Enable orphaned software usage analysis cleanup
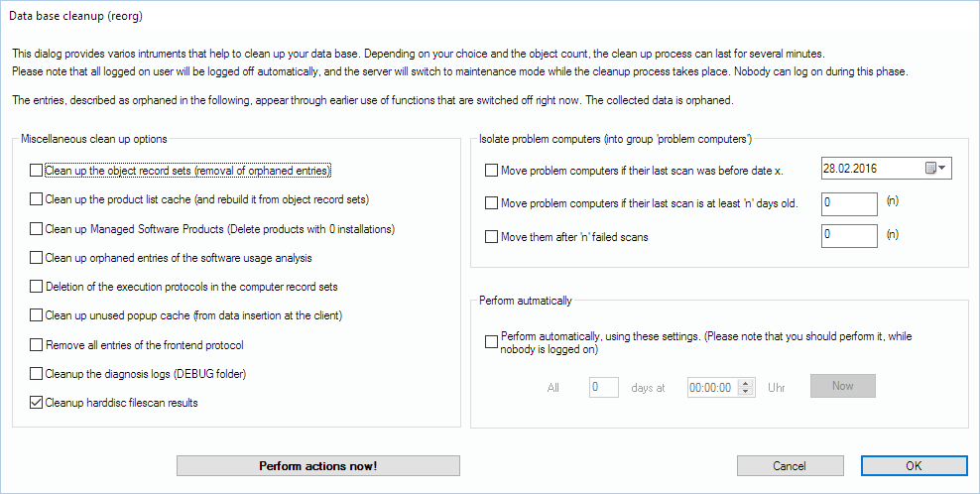This screenshot has height=494, width=980. pos(37,258)
